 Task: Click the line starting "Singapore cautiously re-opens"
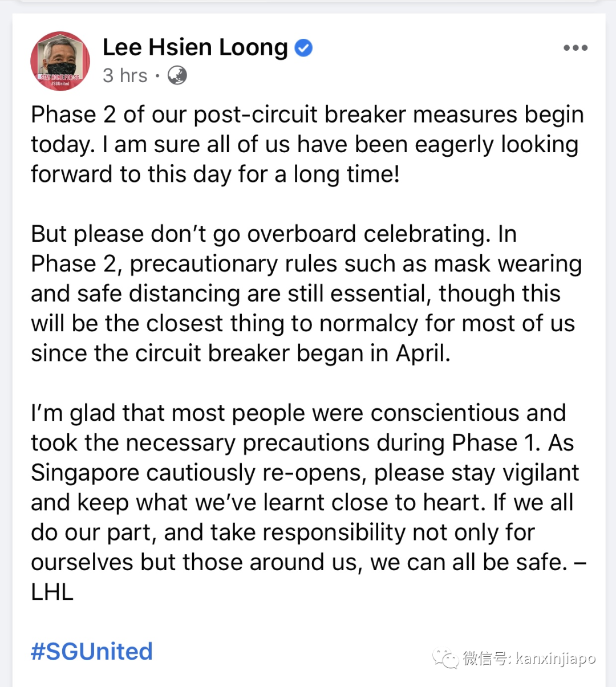[305, 473]
